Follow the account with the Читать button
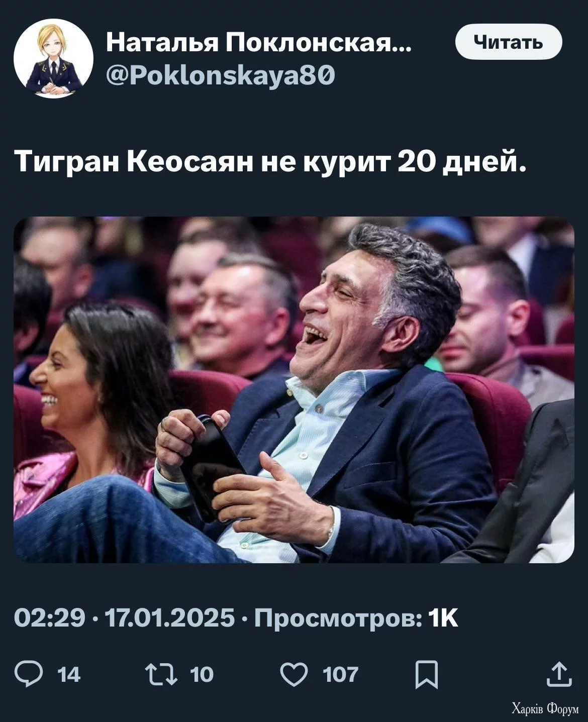 click(508, 42)
